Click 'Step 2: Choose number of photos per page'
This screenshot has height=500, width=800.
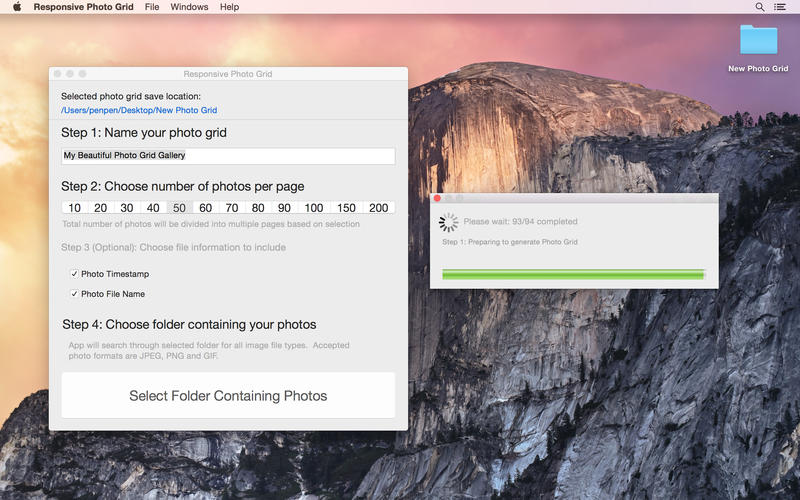183,186
